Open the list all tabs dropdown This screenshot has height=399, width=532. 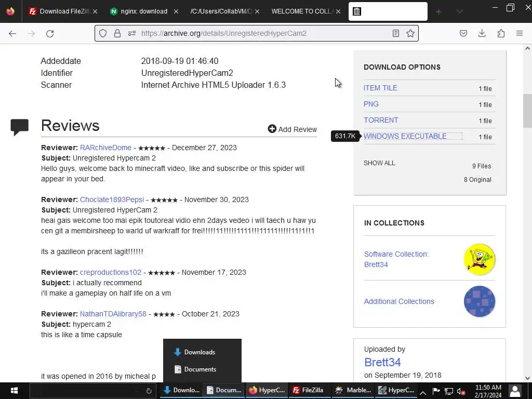459,12
